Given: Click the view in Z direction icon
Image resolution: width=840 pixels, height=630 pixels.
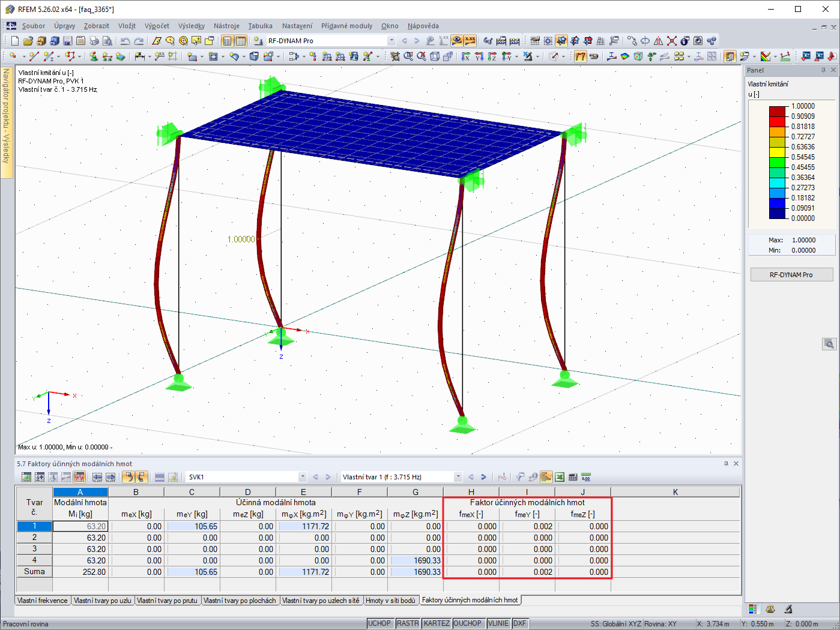Looking at the screenshot, I should click(x=492, y=56).
